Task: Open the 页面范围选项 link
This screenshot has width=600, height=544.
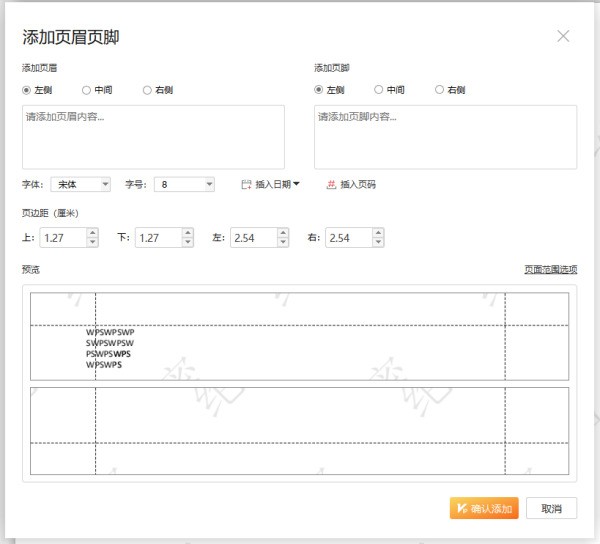Action: 550,270
